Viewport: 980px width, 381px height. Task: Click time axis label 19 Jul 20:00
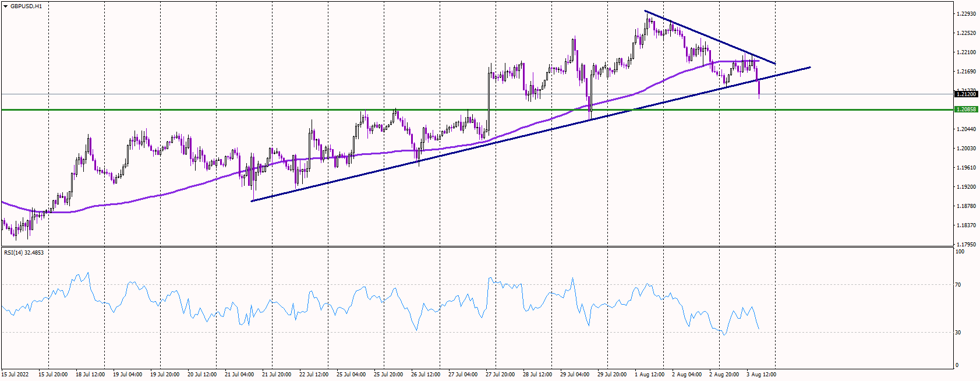[x=165, y=375]
